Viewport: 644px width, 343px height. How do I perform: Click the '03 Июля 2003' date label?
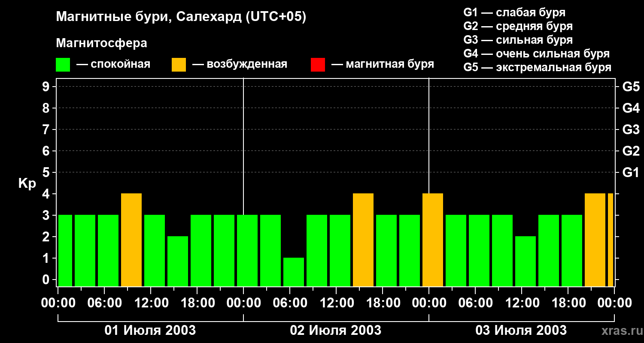[521, 331]
